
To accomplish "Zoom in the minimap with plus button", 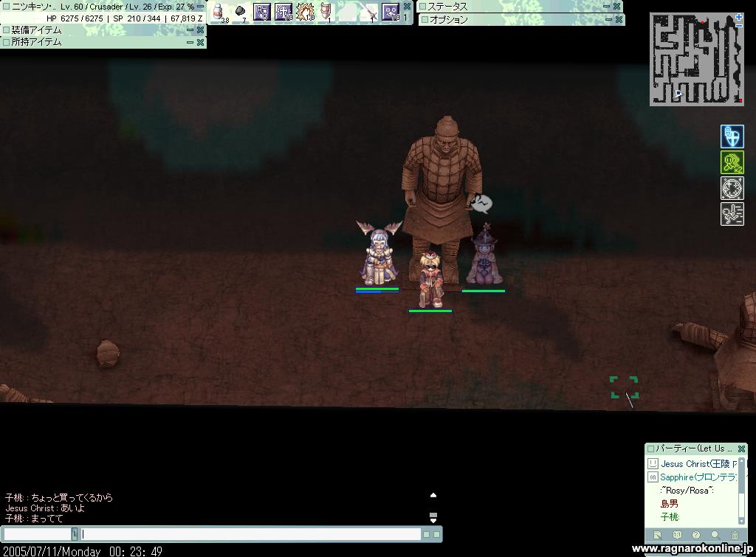I will 739,18.
